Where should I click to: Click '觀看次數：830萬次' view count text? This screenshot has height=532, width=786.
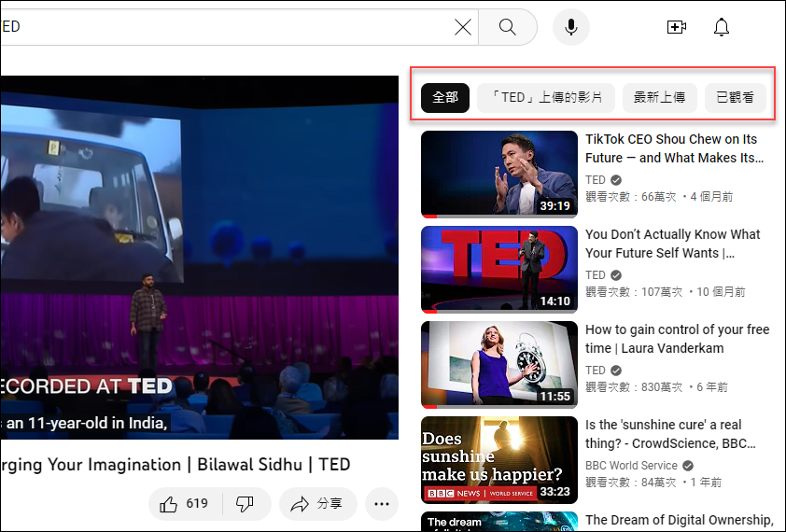pos(634,387)
